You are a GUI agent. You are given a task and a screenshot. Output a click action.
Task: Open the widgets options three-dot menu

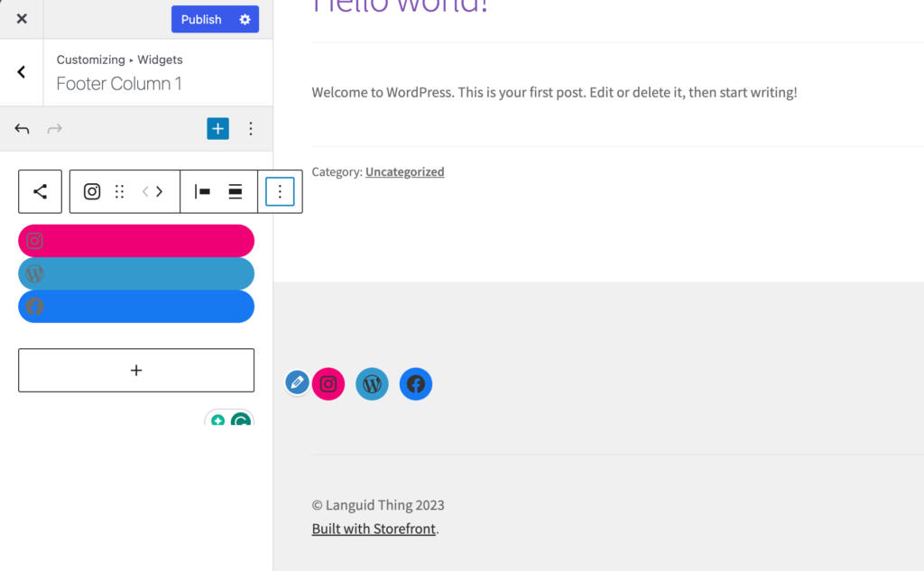(x=251, y=128)
